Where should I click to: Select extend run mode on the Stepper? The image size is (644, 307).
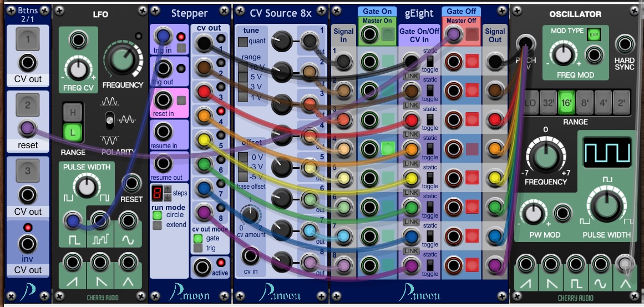point(158,225)
